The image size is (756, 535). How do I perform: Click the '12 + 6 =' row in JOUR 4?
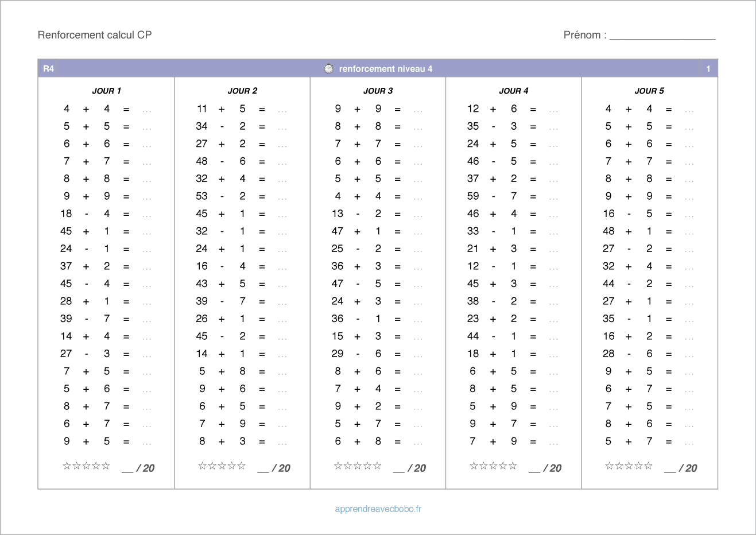[x=513, y=108]
